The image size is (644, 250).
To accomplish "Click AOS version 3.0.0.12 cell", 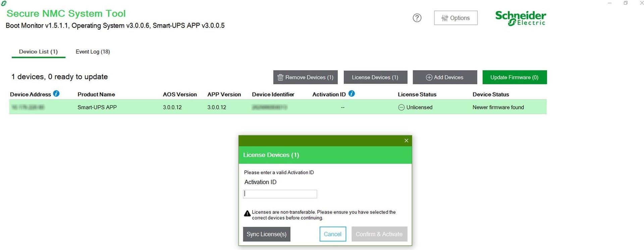I will 172,107.
